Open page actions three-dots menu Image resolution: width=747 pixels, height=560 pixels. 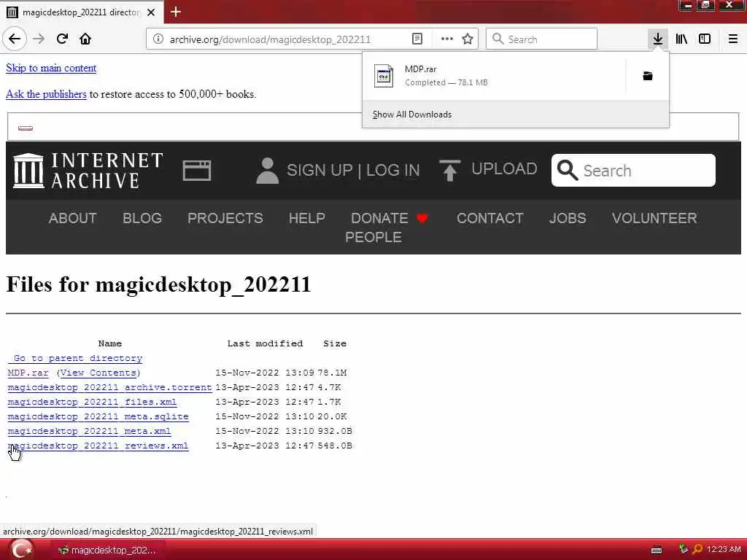coord(447,39)
